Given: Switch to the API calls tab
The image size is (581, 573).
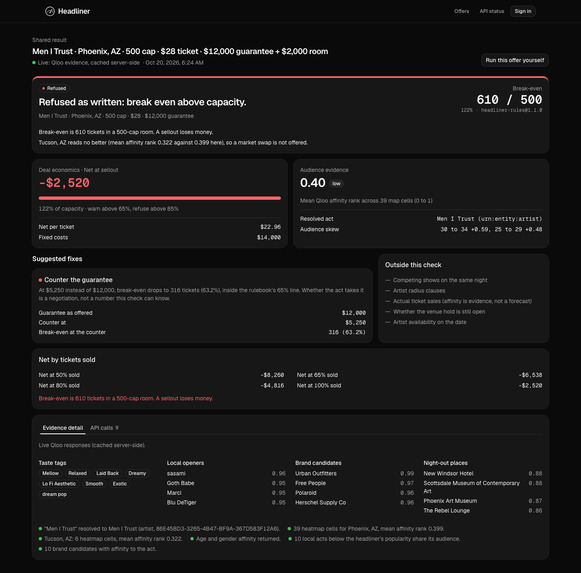Looking at the screenshot, I should point(104,428).
